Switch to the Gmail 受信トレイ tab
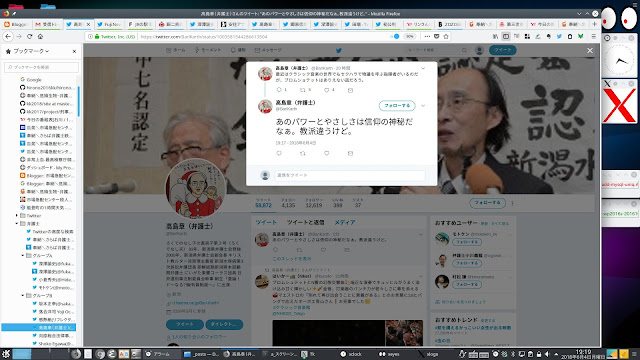Viewport: 640px width, 360px height. [48, 24]
